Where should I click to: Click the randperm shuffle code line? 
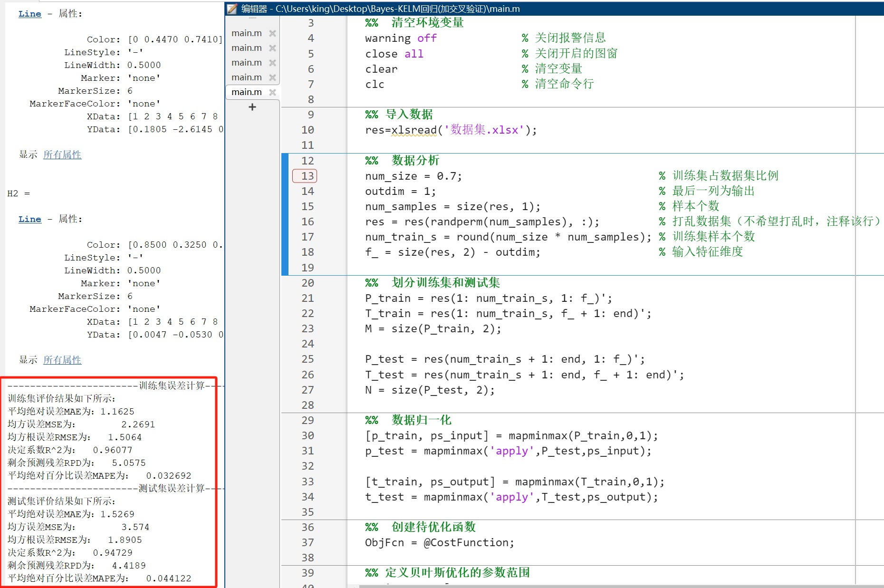482,222
